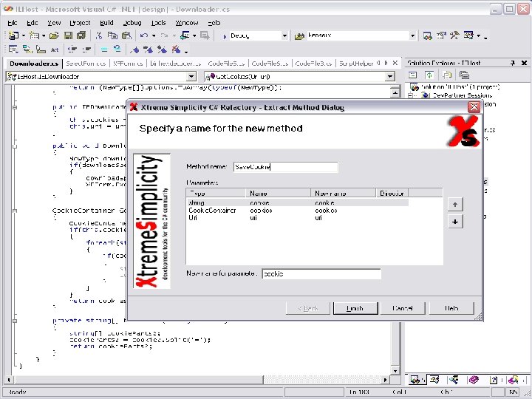Open the question-mark Index tab

click(x=494, y=381)
